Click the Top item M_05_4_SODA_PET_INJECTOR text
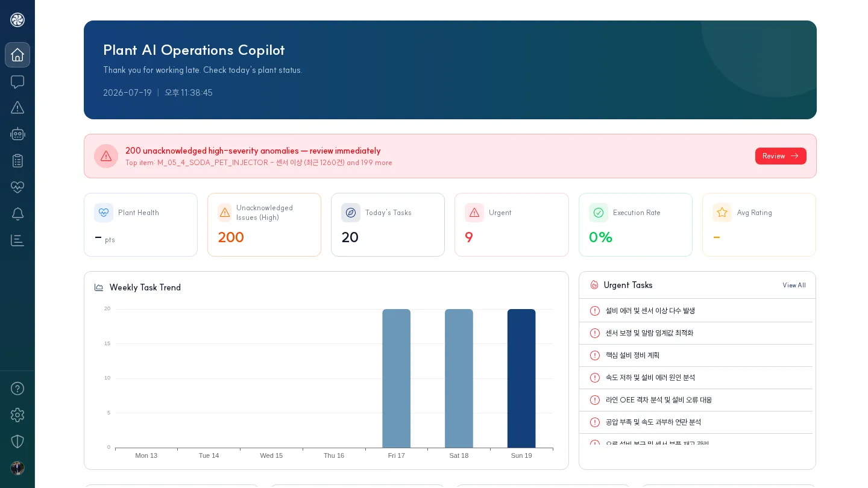 click(x=259, y=163)
